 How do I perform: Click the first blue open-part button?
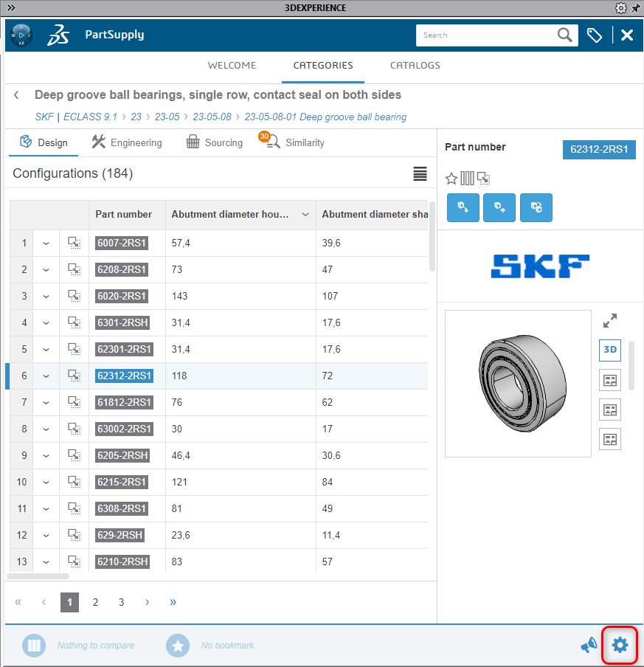463,207
